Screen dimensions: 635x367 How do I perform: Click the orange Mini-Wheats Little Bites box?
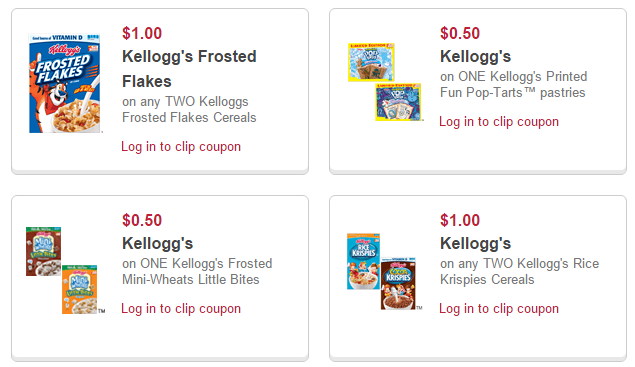tap(79, 290)
